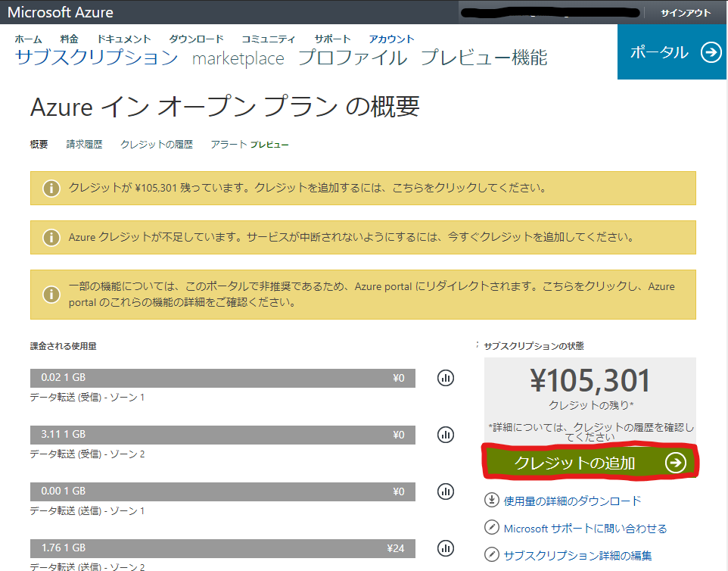Click the info icon in the credit shortage alert
Image resolution: width=728 pixels, height=571 pixels.
[51, 238]
